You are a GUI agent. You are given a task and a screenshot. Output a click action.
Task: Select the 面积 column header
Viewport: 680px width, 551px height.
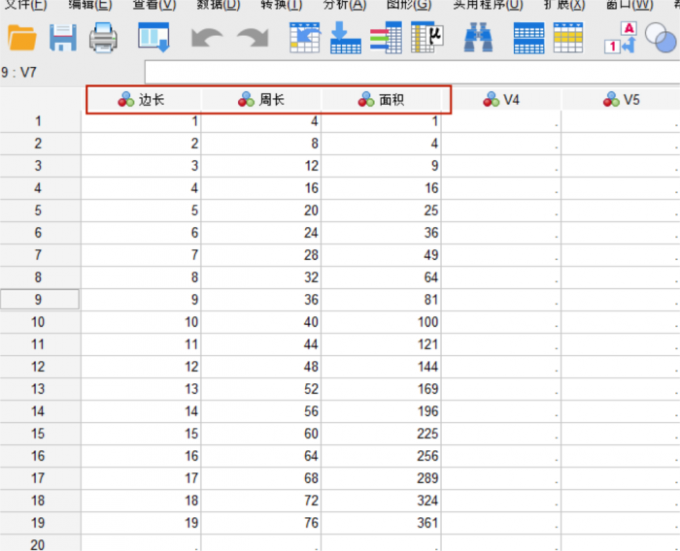(x=381, y=99)
